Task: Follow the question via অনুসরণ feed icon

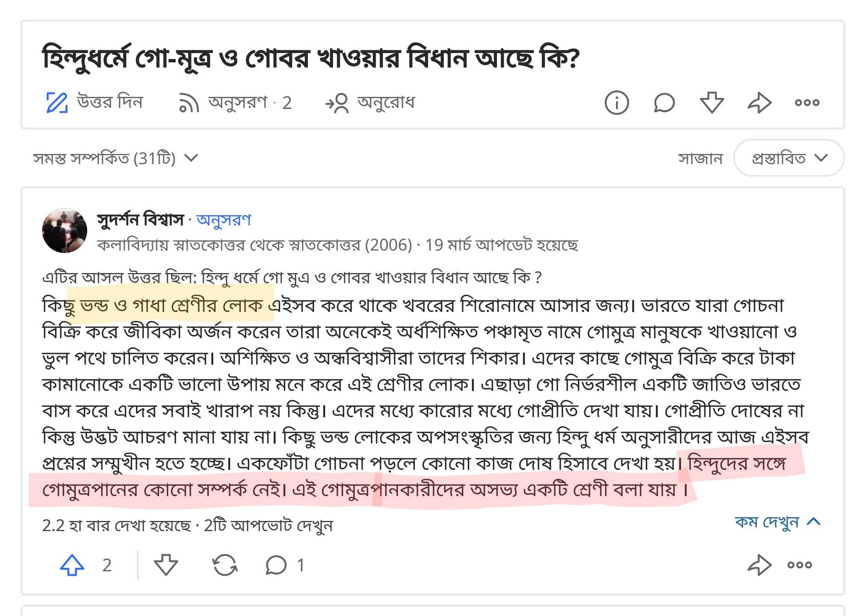Action: coord(189,103)
